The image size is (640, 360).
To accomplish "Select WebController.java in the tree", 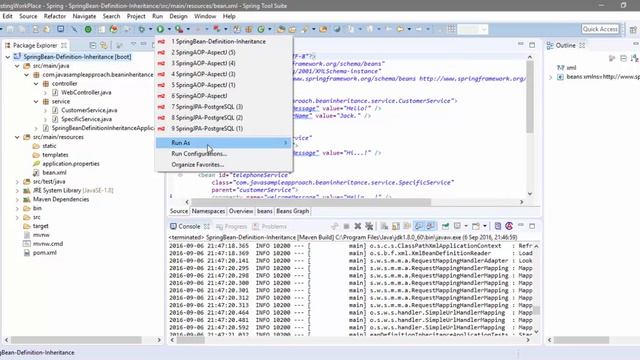I will [86, 93].
